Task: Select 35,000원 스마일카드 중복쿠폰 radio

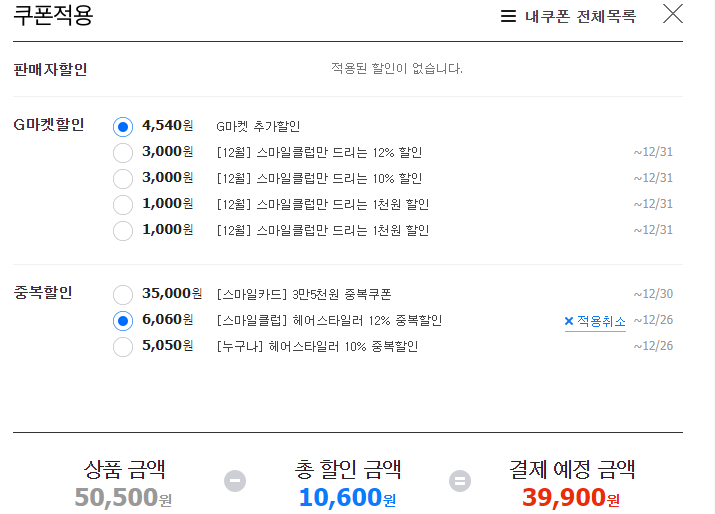Action: [x=123, y=295]
